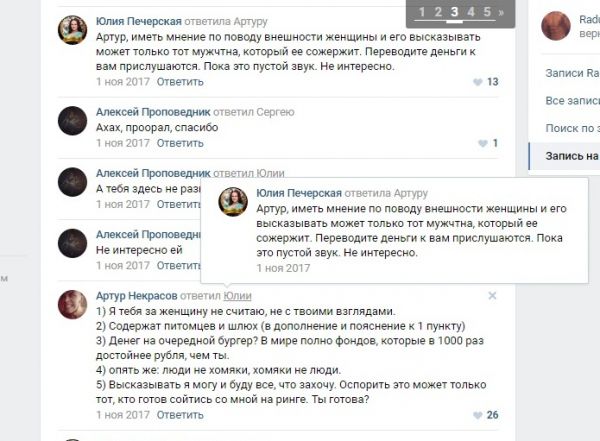Go to comments page 2
This screenshot has height=441, width=600.
click(438, 12)
